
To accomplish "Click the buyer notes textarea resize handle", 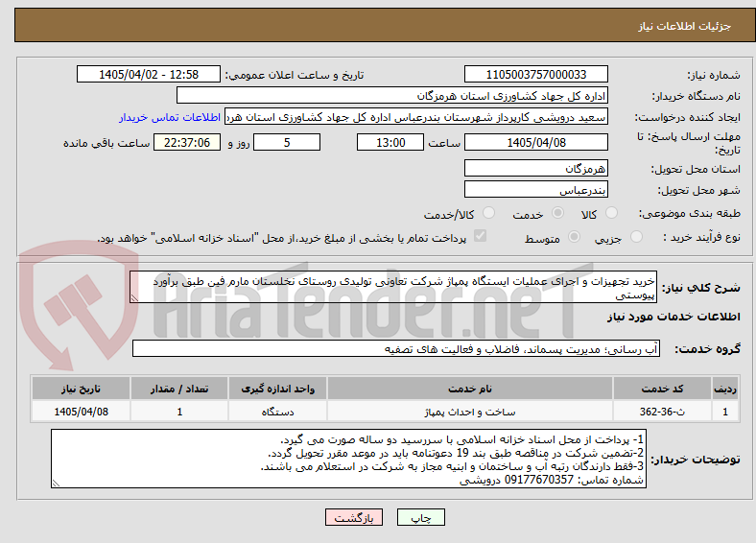I will click(x=56, y=483).
